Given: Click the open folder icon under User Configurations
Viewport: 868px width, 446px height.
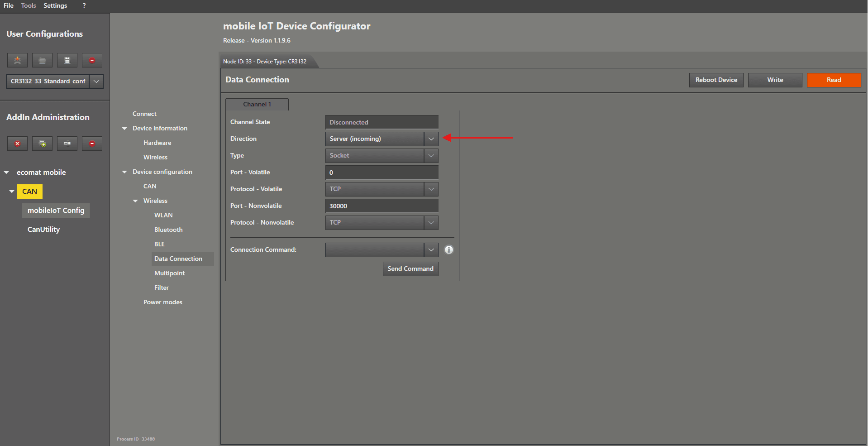Looking at the screenshot, I should (x=42, y=60).
